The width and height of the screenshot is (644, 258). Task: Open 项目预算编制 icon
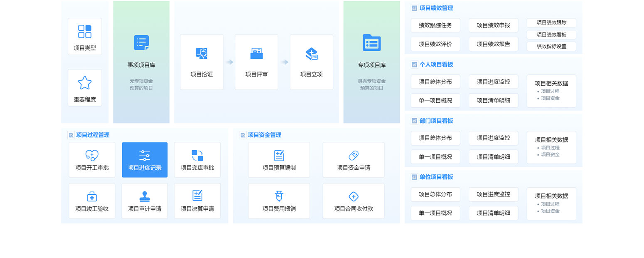tap(279, 156)
